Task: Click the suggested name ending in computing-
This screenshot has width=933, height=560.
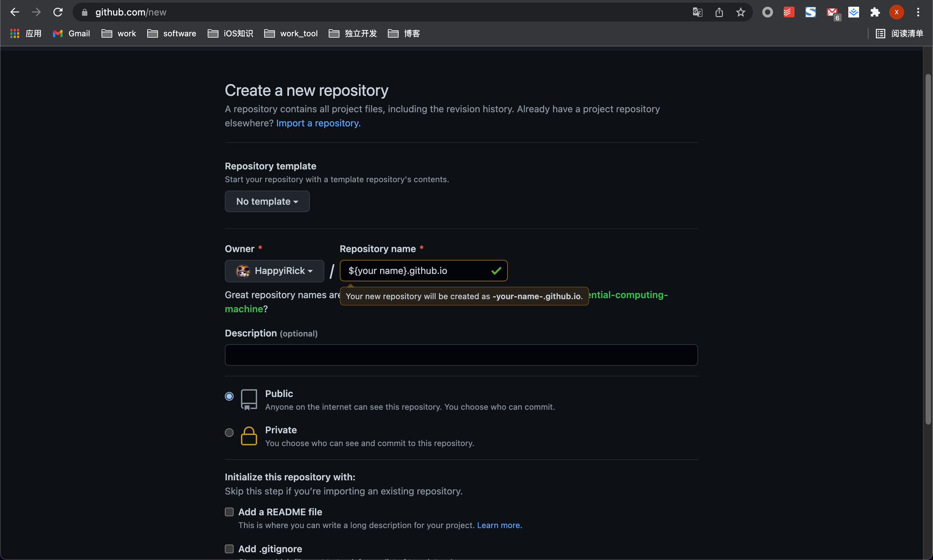Action: [x=628, y=295]
